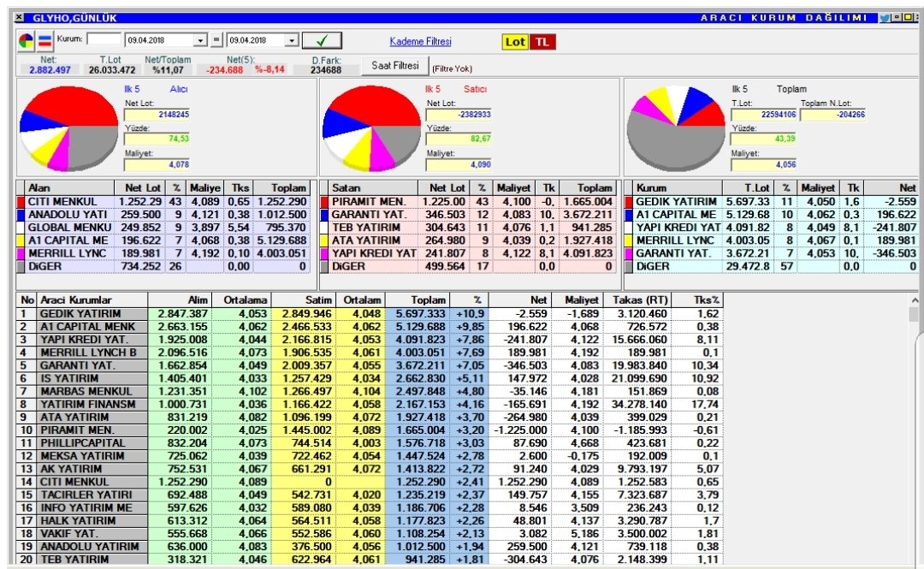The width and height of the screenshot is (924, 569).
Task: Click the Net value 2.882.497
Action: tap(50, 70)
